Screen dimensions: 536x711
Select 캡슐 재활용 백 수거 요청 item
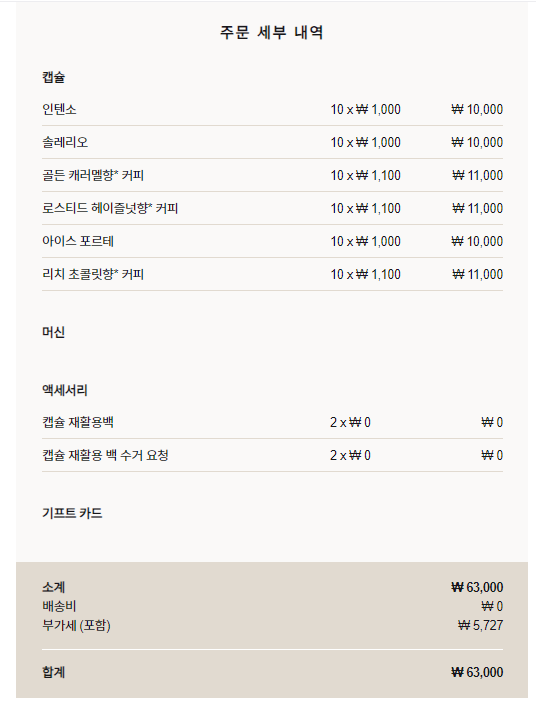coord(105,455)
